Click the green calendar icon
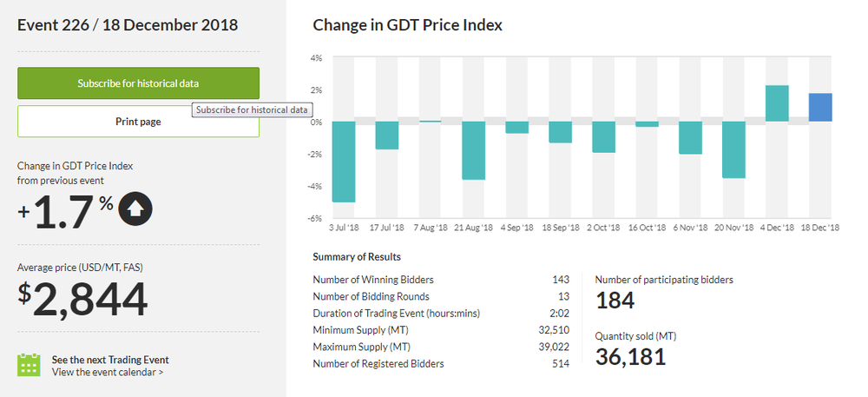 [30, 365]
